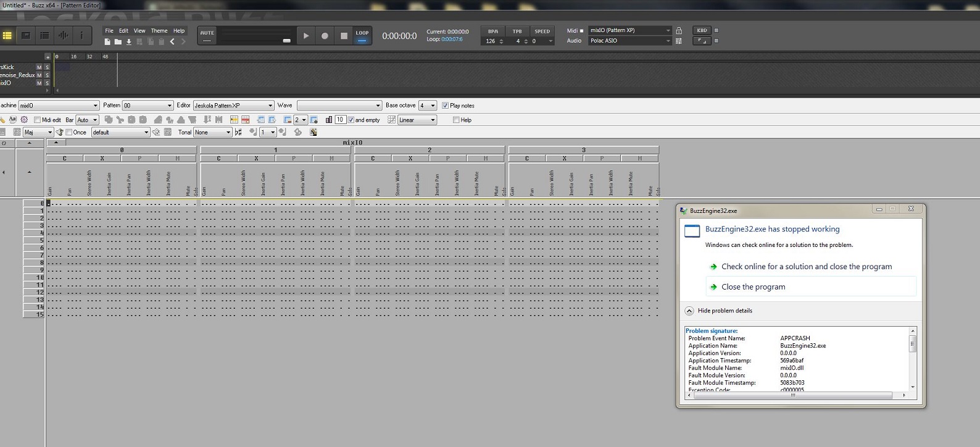Toggle the Help checkbox
The height and width of the screenshot is (447, 980).
[x=456, y=120]
